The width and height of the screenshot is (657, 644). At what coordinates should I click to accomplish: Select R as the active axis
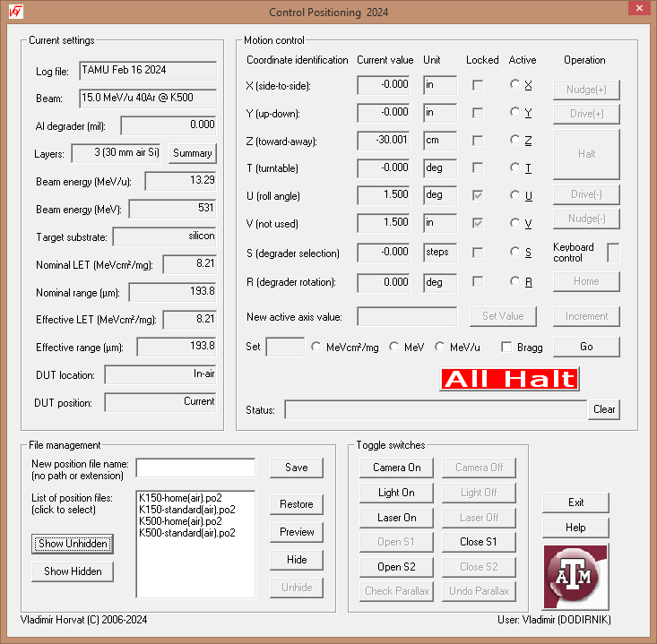click(514, 280)
